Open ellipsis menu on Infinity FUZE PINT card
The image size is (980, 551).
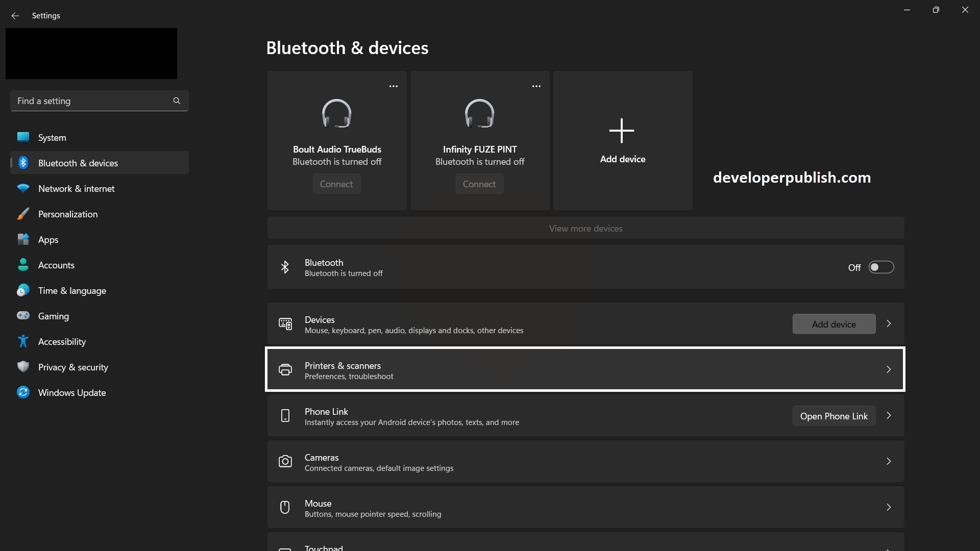click(x=536, y=86)
